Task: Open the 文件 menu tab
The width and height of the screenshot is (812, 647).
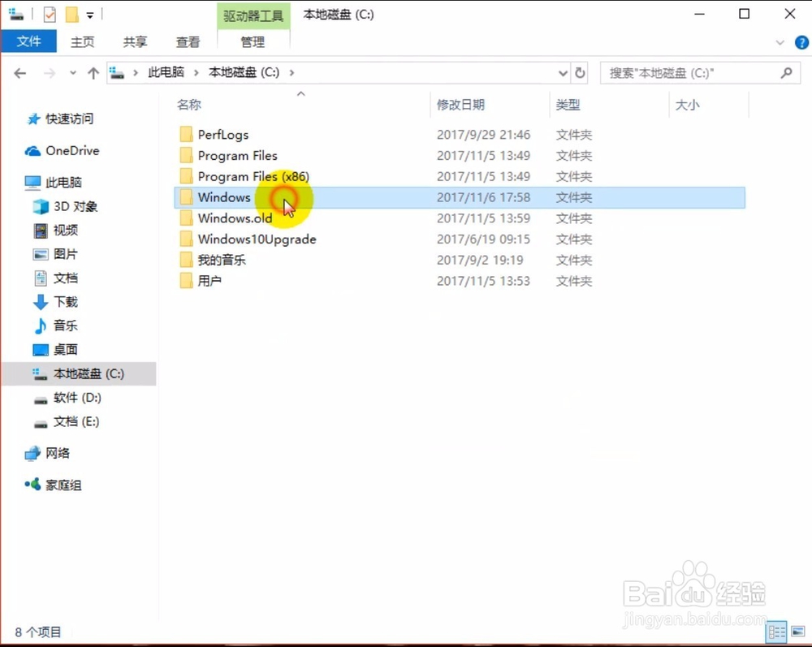Action: point(28,41)
